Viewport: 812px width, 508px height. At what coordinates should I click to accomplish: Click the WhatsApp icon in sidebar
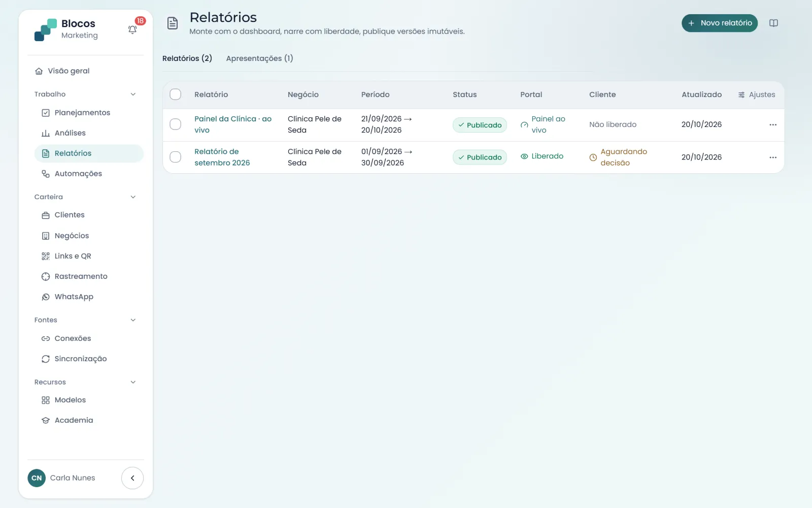[46, 297]
